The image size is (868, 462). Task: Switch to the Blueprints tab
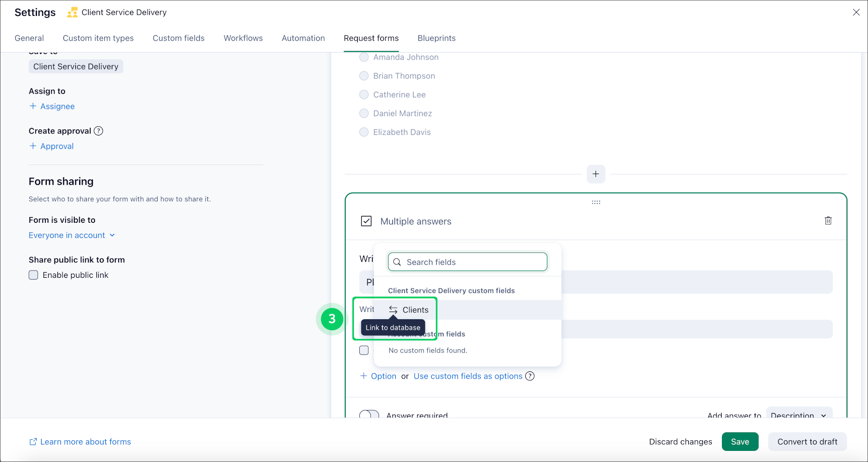(x=436, y=38)
